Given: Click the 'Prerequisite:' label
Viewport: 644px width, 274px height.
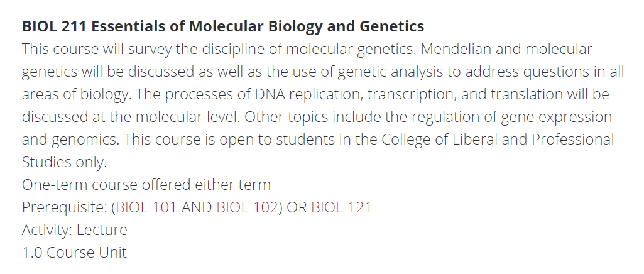Looking at the screenshot, I should (x=65, y=207).
